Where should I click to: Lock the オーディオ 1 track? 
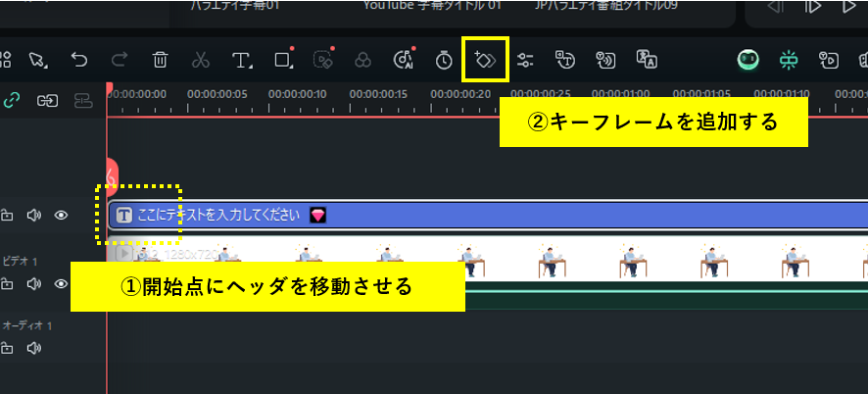(7, 349)
